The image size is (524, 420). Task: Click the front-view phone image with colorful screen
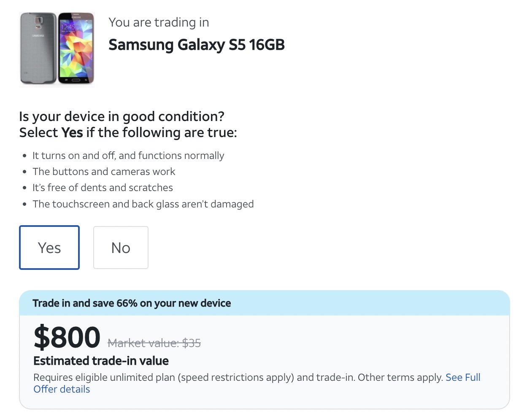click(76, 48)
